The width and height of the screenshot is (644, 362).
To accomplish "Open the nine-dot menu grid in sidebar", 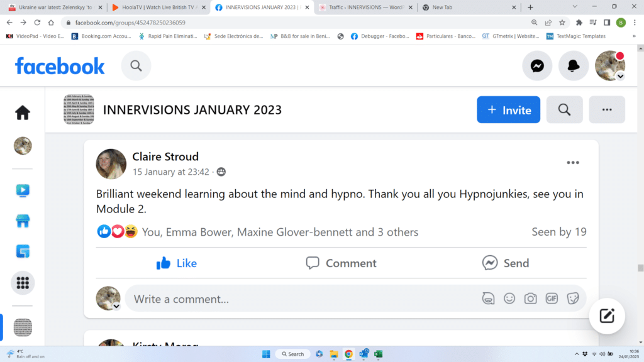I will pyautogui.click(x=23, y=283).
